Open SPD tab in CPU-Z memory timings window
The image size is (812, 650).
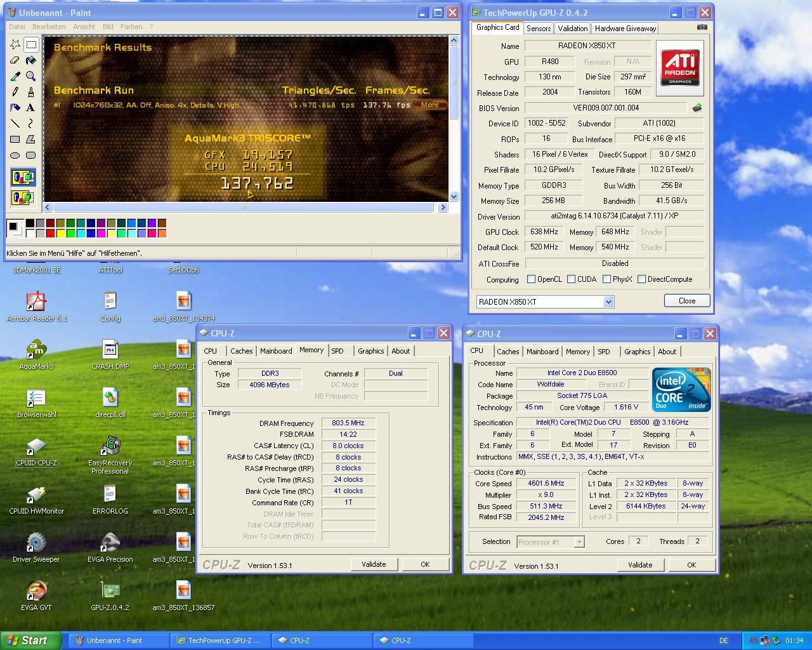point(337,351)
